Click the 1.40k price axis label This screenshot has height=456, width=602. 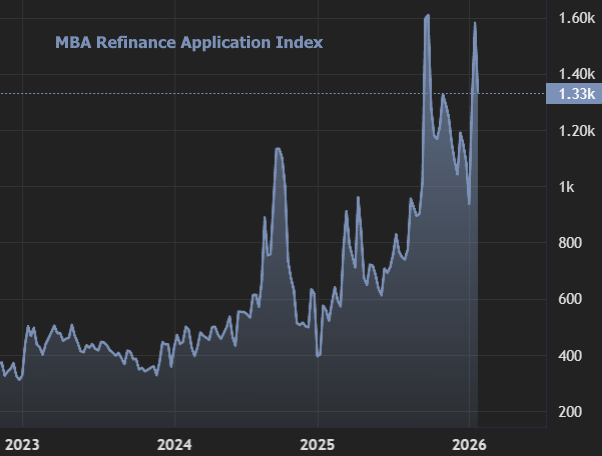(x=578, y=74)
